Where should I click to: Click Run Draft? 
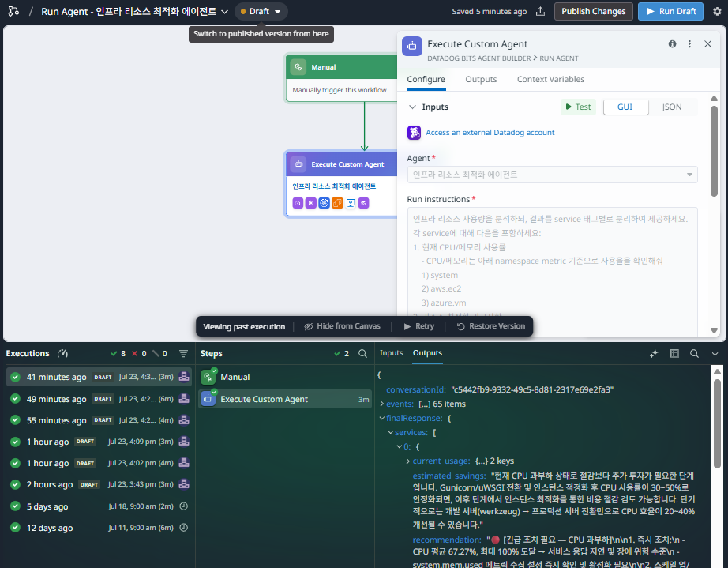click(x=670, y=11)
